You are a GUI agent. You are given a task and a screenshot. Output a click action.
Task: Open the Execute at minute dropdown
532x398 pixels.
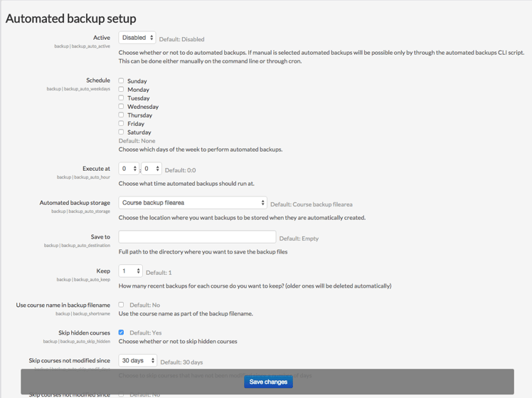(x=151, y=169)
